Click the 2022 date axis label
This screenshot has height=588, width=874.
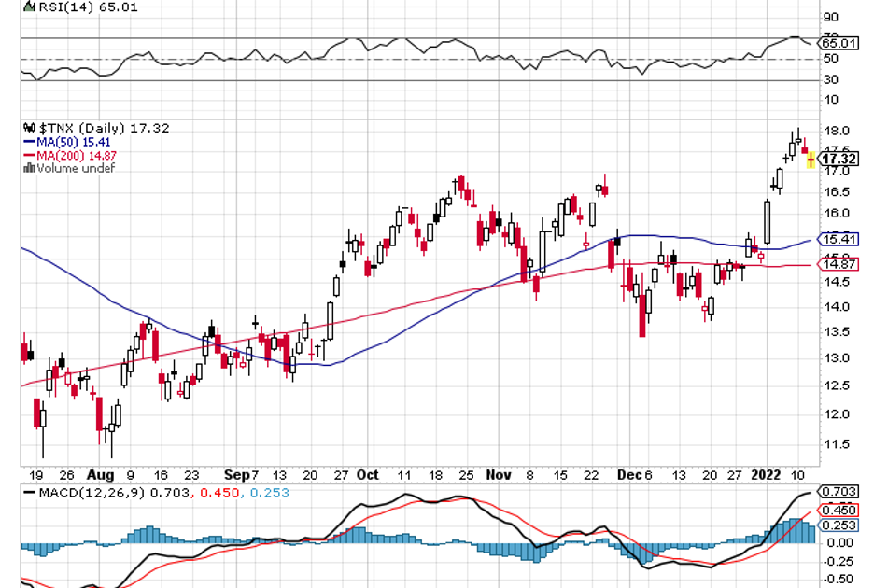pos(767,473)
